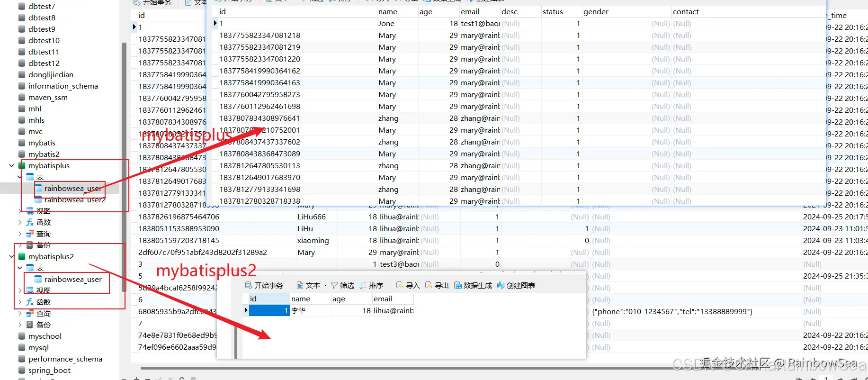Click the 备份 backup icon below mybatisplus2
Image resolution: width=868 pixels, height=380 pixels.
click(x=30, y=325)
